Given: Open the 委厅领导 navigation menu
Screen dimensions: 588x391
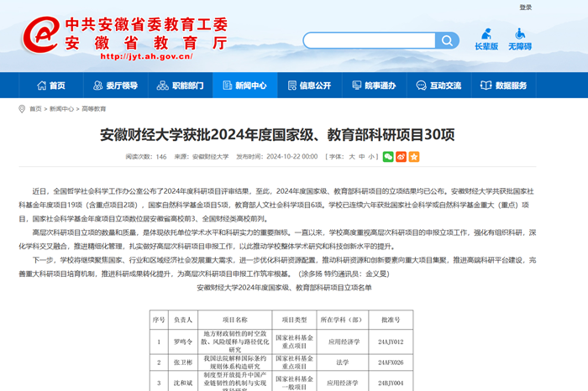Looking at the screenshot, I should 114,86.
